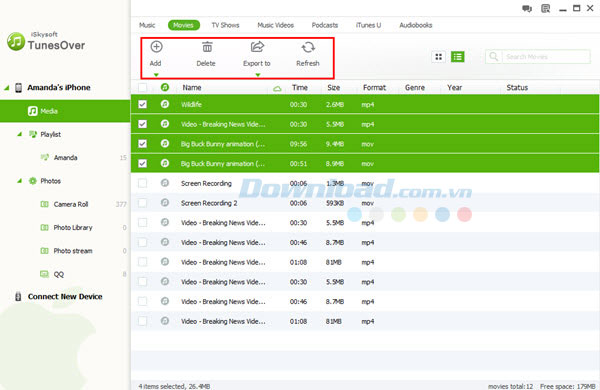Viewport: 600px width, 390px height.
Task: Open the Add dropdown arrow
Action: point(156,75)
